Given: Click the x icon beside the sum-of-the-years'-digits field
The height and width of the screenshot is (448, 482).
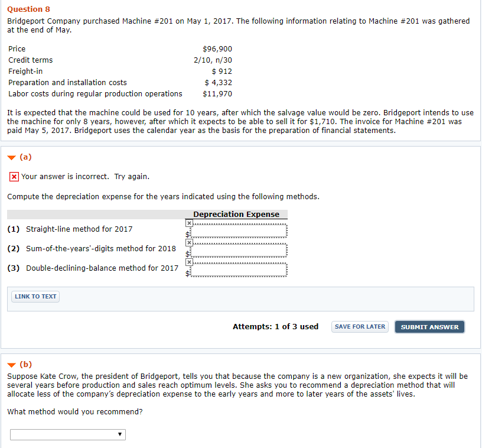Looking at the screenshot, I should 189,242.
